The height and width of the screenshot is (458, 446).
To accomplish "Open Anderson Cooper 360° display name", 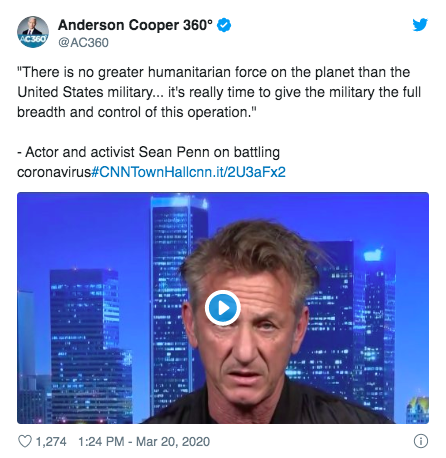I will pos(135,25).
